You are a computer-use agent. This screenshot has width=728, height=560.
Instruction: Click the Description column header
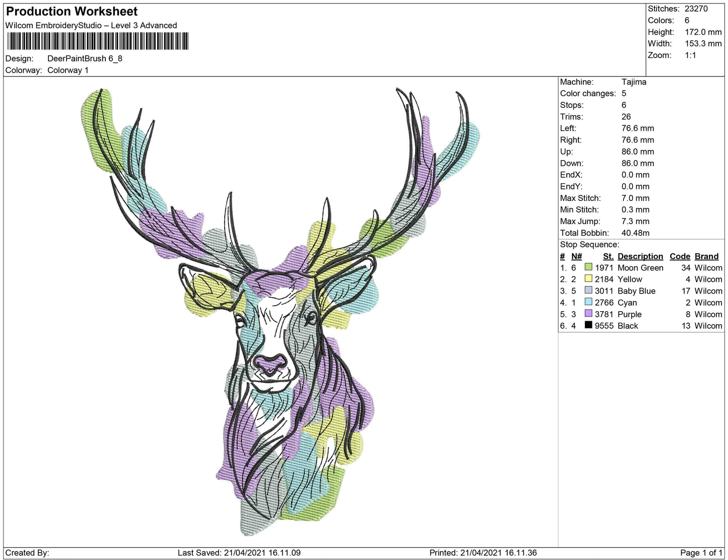(x=640, y=256)
